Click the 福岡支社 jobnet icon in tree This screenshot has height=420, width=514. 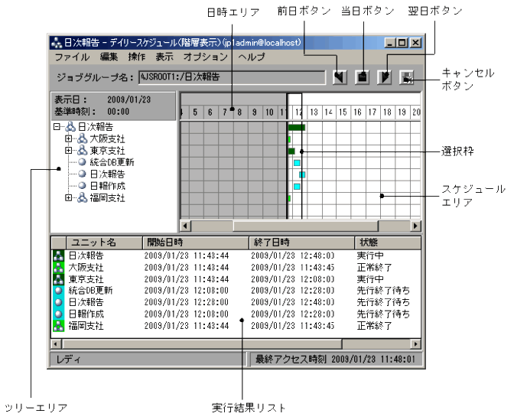coord(83,197)
